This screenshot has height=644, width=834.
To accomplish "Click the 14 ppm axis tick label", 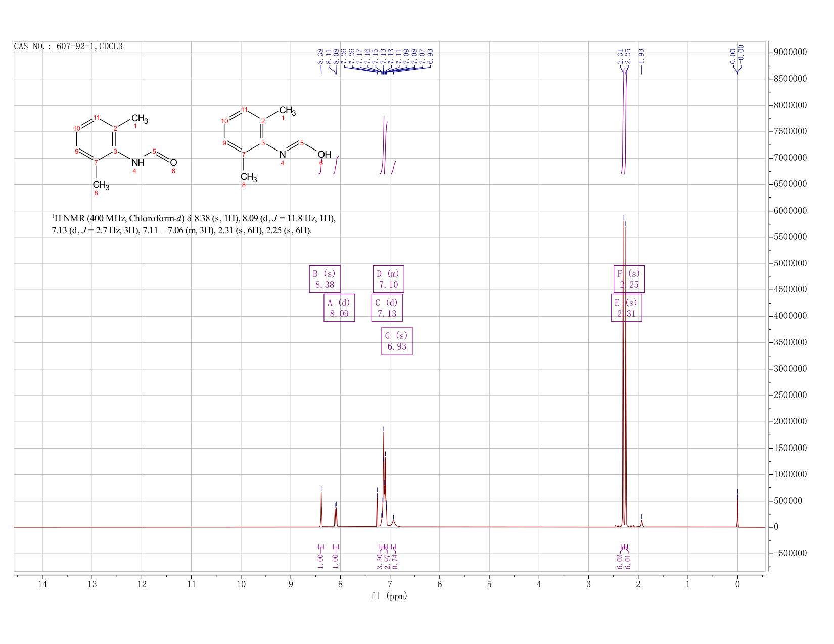I will 42,584.
